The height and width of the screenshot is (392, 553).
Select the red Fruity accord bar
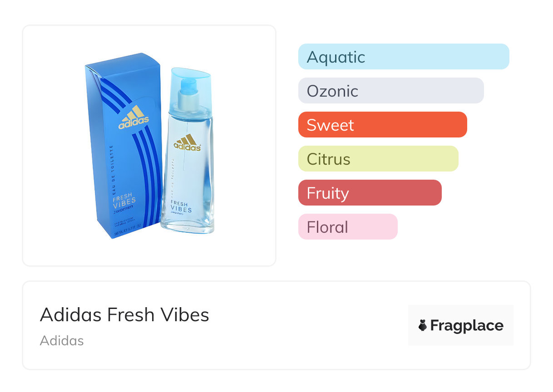tap(370, 193)
